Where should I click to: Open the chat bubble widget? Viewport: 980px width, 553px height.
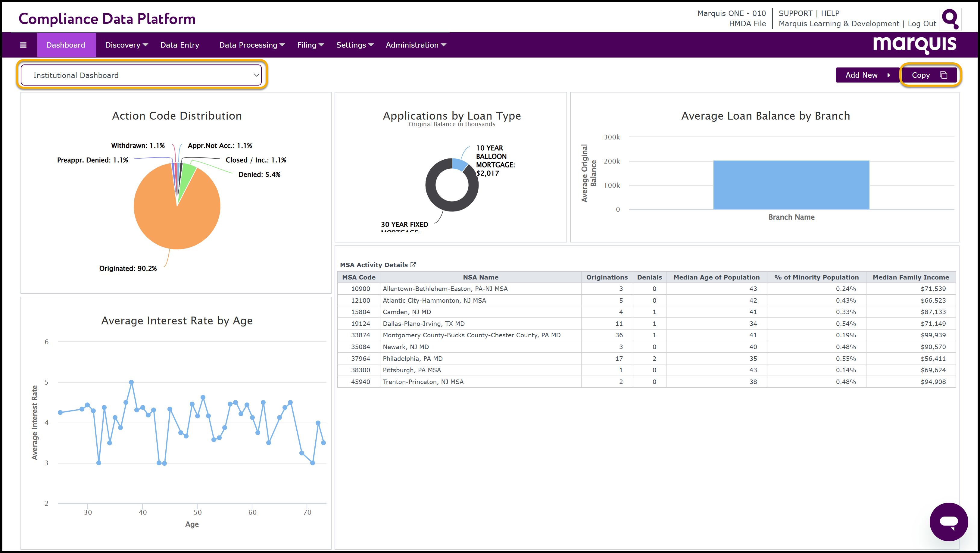click(x=948, y=521)
